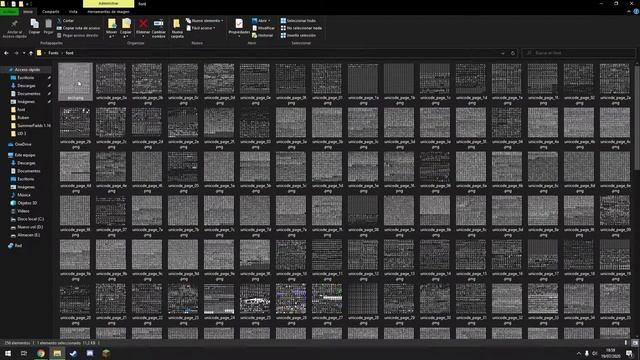Image resolution: width=640 pixels, height=360 pixels.
Task: Expand the address bar history dropdown
Action: [x=502, y=53]
